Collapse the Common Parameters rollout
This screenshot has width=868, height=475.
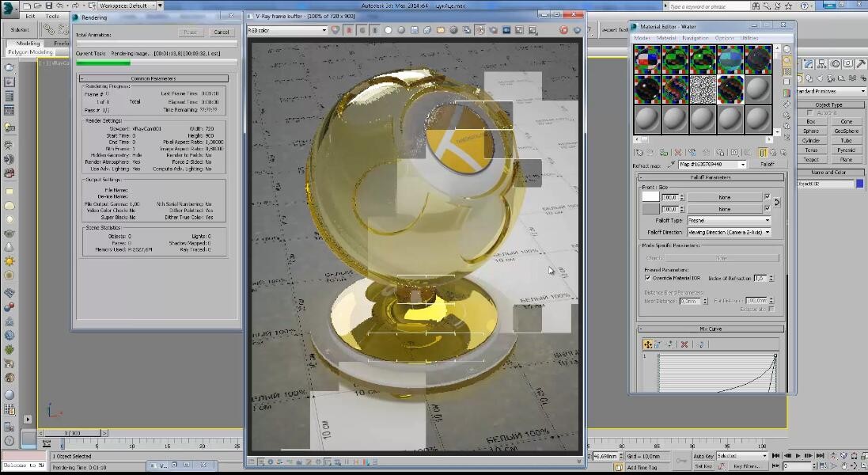click(x=154, y=78)
